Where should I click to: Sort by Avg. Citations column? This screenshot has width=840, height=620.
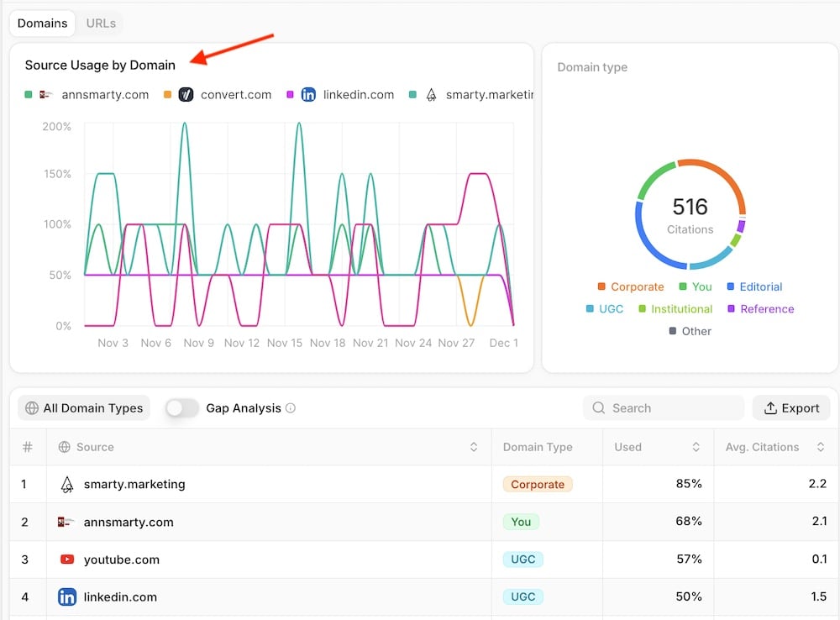tap(820, 447)
